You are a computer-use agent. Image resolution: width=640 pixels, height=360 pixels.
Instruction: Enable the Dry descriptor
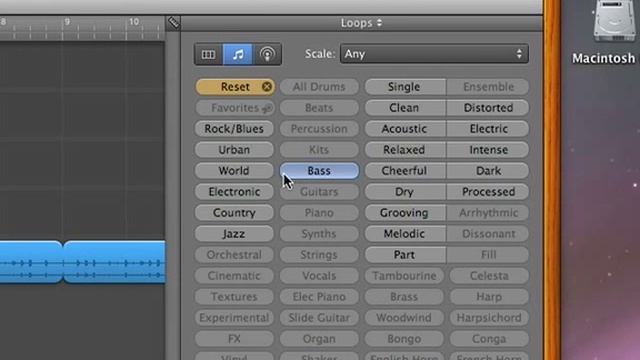point(404,192)
